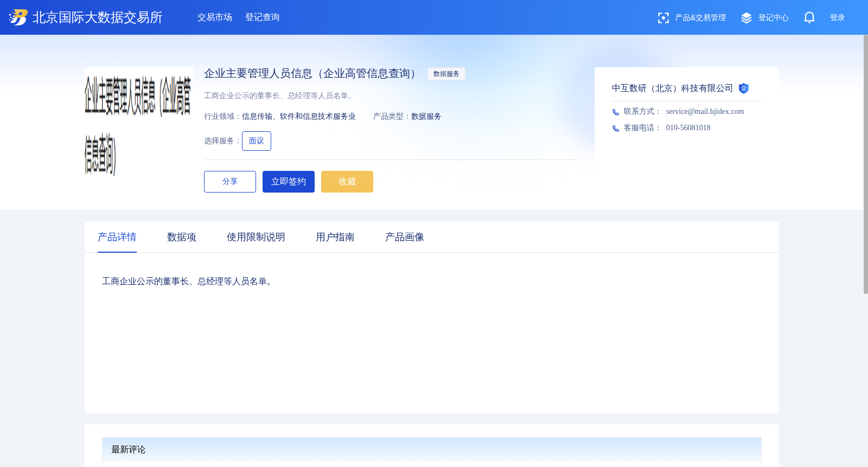Open 用户指南 tab
Screen dimensions: 868x467
(x=335, y=237)
